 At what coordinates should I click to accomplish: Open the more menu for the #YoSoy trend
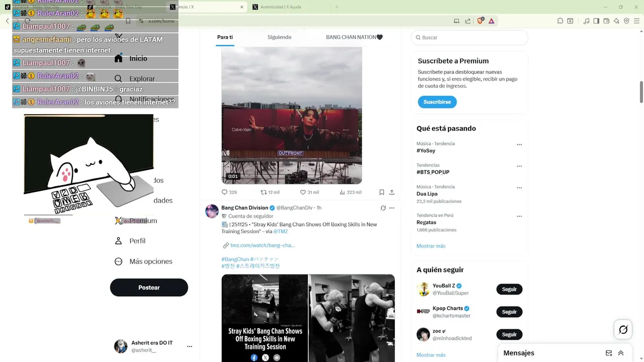[x=519, y=145]
